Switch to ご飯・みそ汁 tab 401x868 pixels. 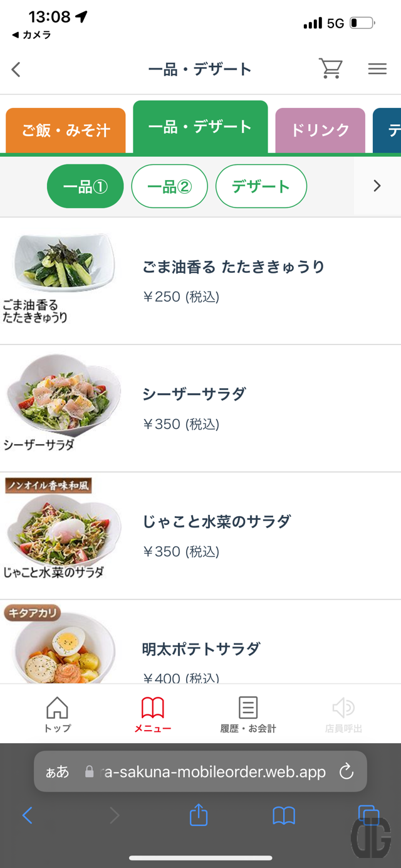pos(66,130)
